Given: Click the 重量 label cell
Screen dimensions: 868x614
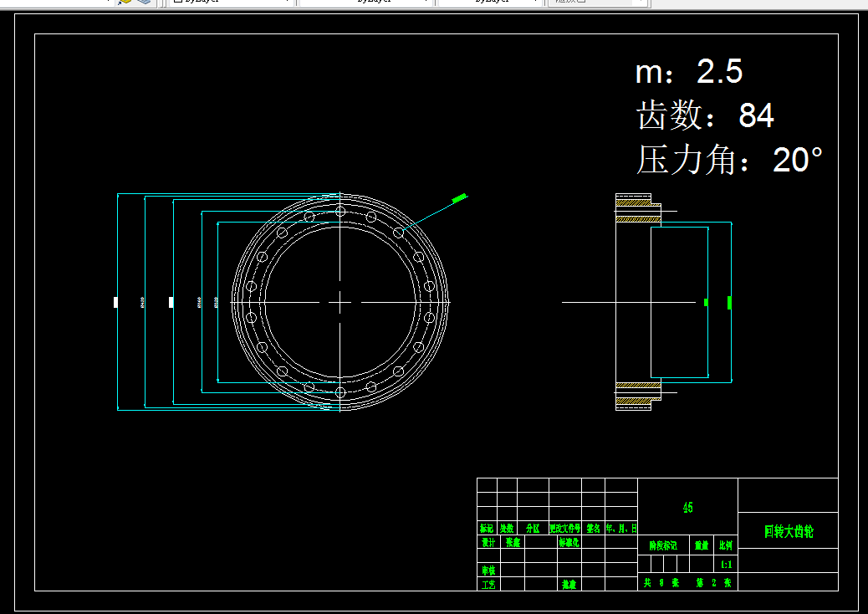Looking at the screenshot, I should pyautogui.click(x=702, y=545).
